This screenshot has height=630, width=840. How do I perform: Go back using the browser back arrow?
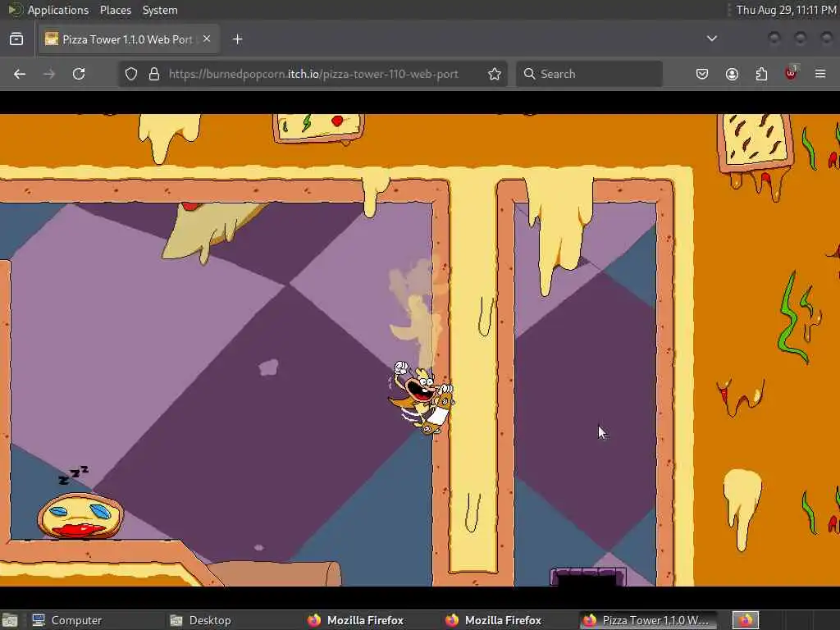click(x=20, y=74)
